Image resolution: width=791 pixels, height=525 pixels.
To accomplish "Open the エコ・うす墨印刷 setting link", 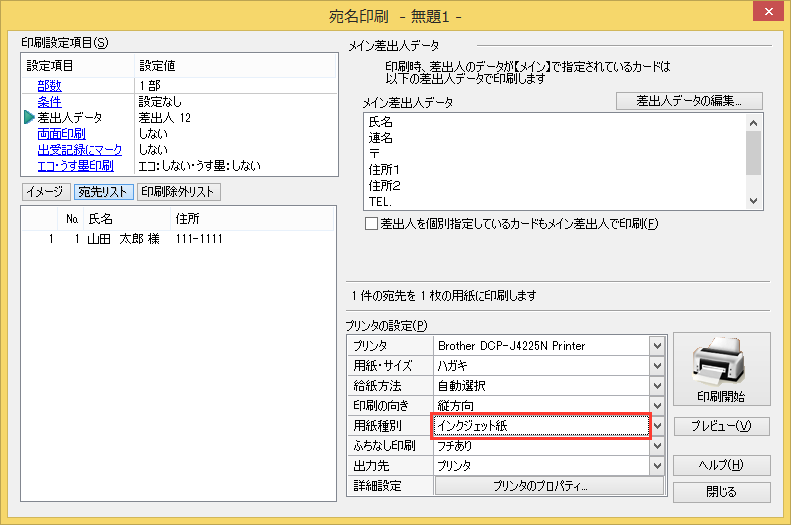I will pos(76,166).
